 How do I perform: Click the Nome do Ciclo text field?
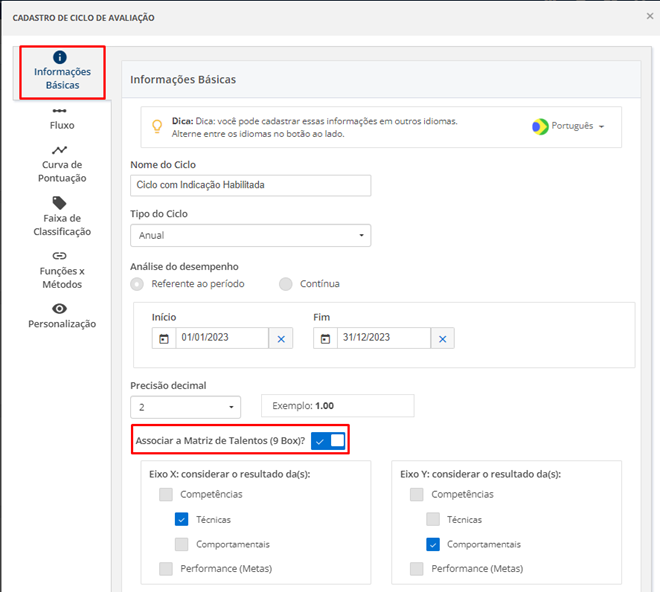point(250,185)
